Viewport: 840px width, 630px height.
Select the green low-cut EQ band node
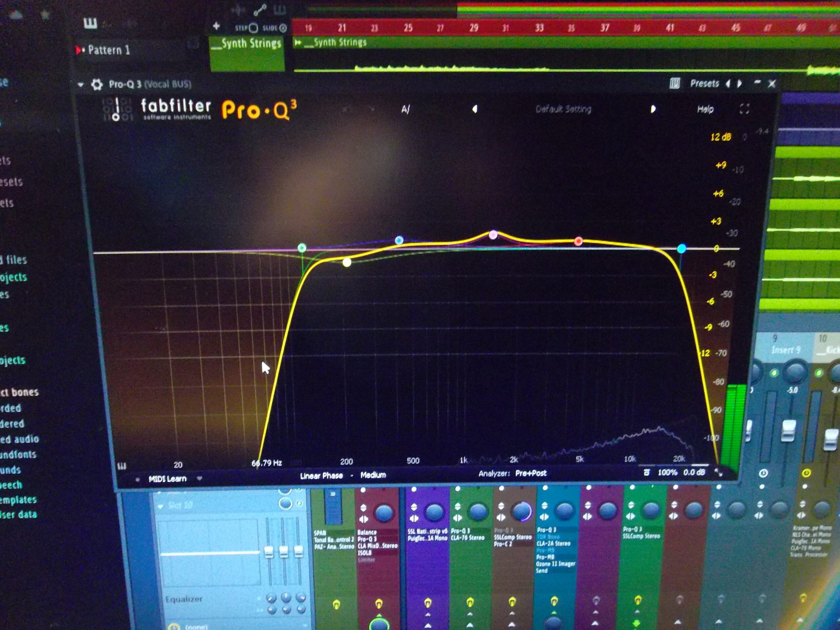click(x=302, y=248)
